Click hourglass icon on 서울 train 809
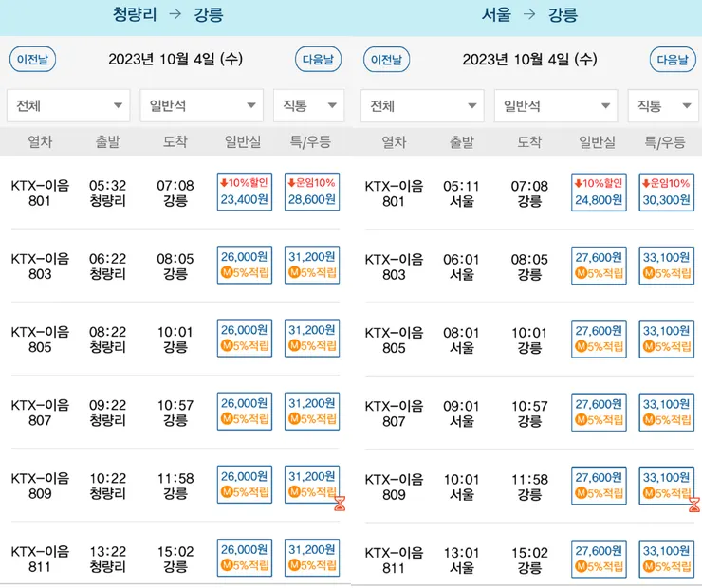The image size is (702, 588). [694, 503]
